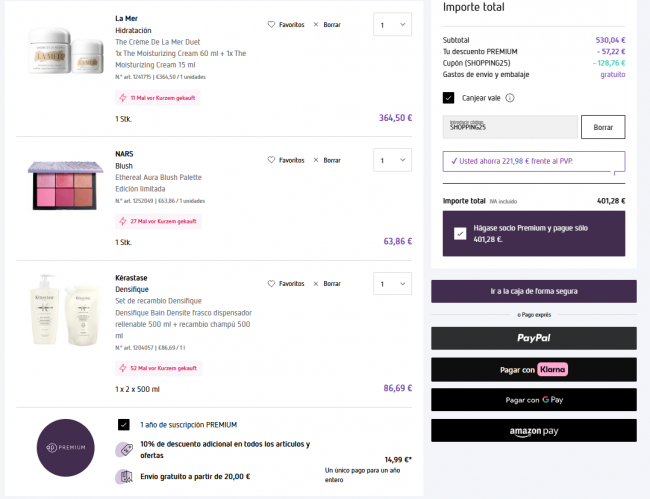Expand quantity dropdown for Kérastase set
The image size is (650, 499).
[x=391, y=283]
